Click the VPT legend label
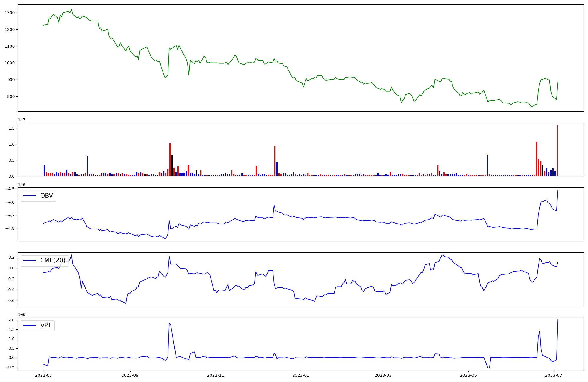Screen dimensions: 588x382 (x=46, y=325)
